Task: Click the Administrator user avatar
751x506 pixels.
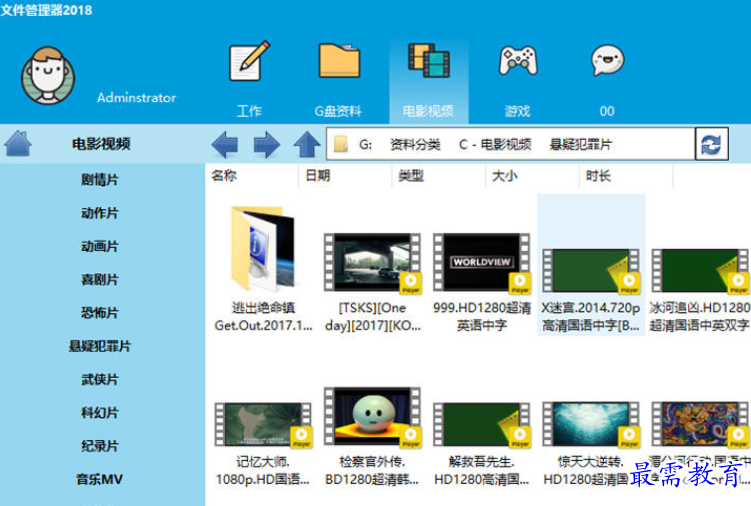Action: pos(48,76)
